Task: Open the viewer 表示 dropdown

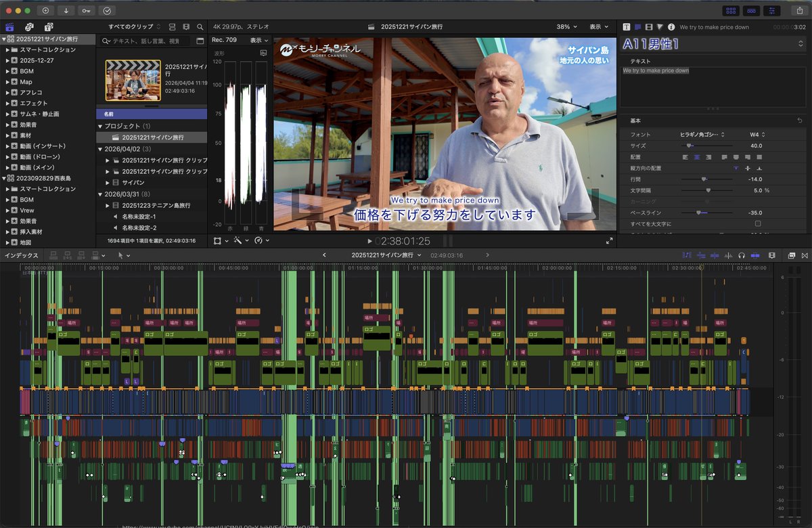Action: pos(598,26)
